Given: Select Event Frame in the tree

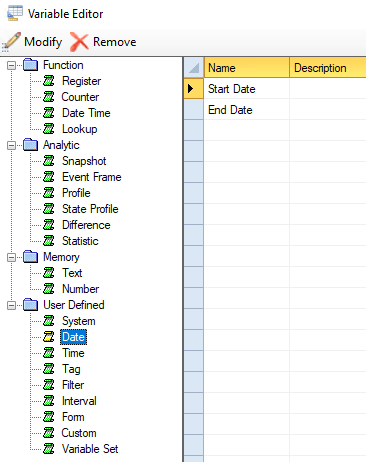Looking at the screenshot, I should [92, 177].
